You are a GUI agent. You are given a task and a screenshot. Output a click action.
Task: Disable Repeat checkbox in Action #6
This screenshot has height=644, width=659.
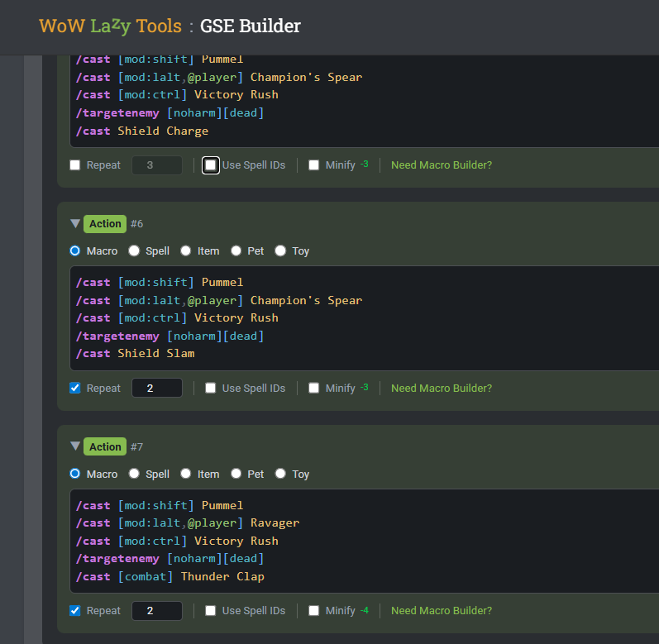click(75, 388)
